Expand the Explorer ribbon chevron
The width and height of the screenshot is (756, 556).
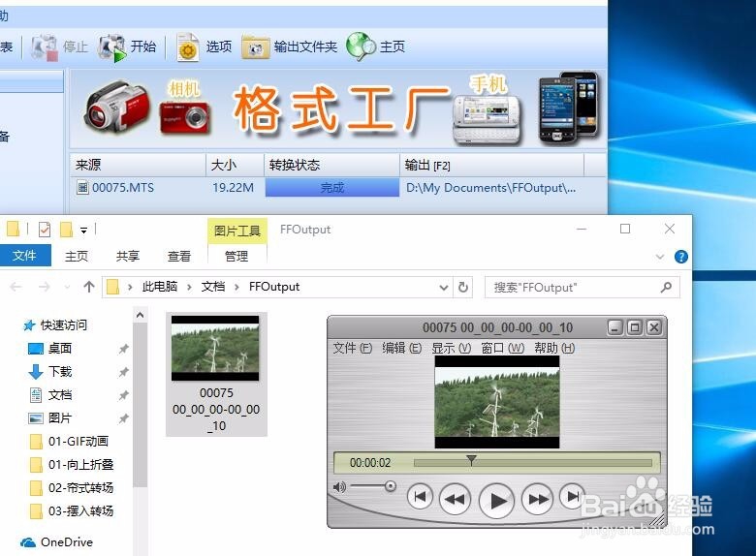(x=660, y=257)
